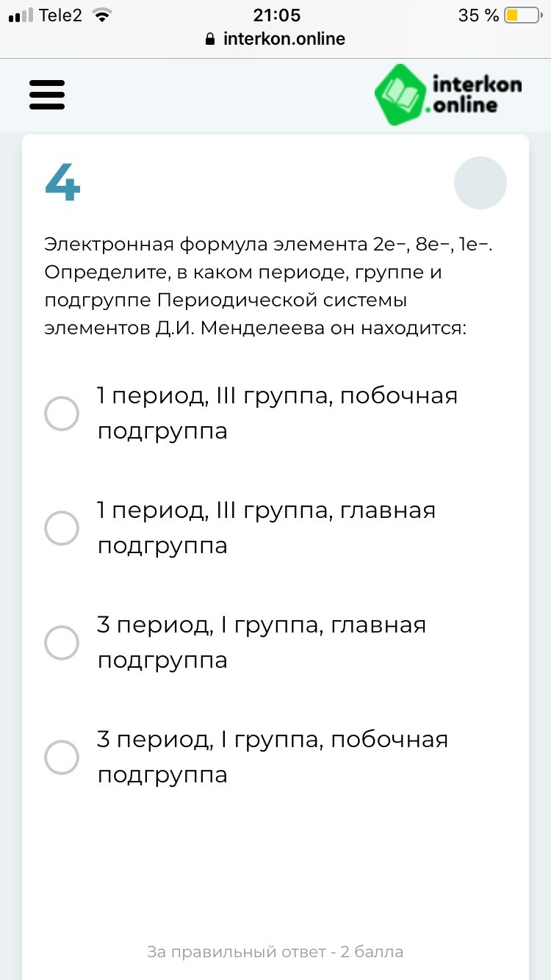Tap the Tele2 carrier label

[x=60, y=15]
